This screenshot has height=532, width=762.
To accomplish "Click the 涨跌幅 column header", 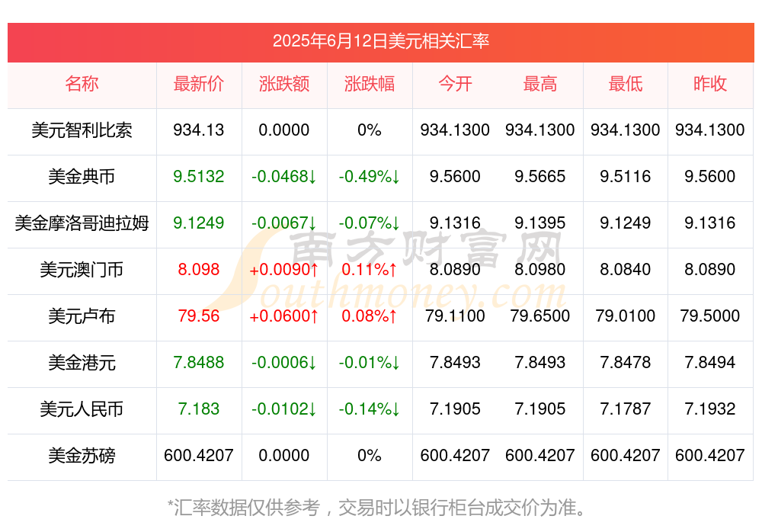I will click(x=370, y=84).
